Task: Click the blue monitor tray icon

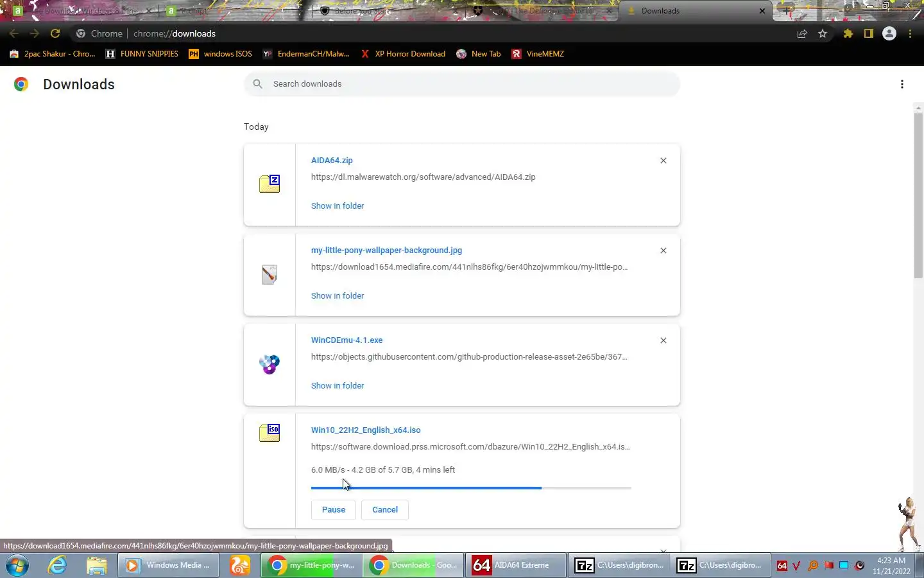Action: (x=844, y=566)
